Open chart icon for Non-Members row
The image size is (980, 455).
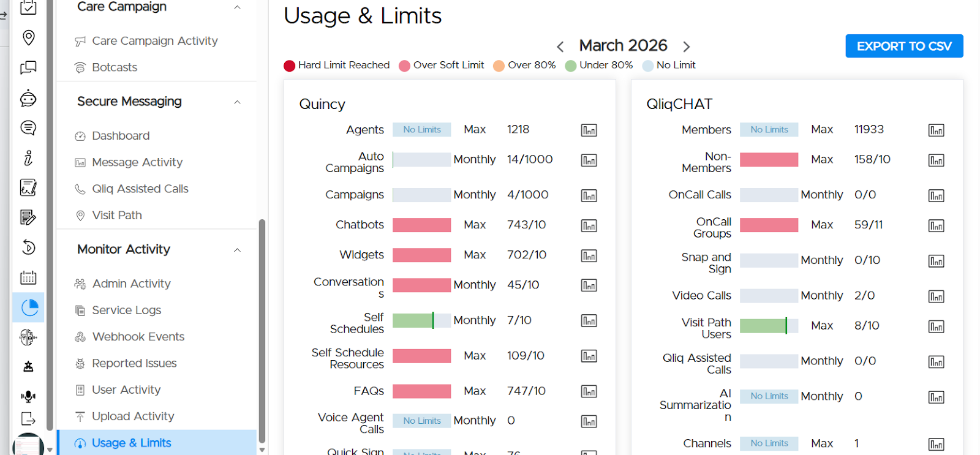click(x=936, y=160)
